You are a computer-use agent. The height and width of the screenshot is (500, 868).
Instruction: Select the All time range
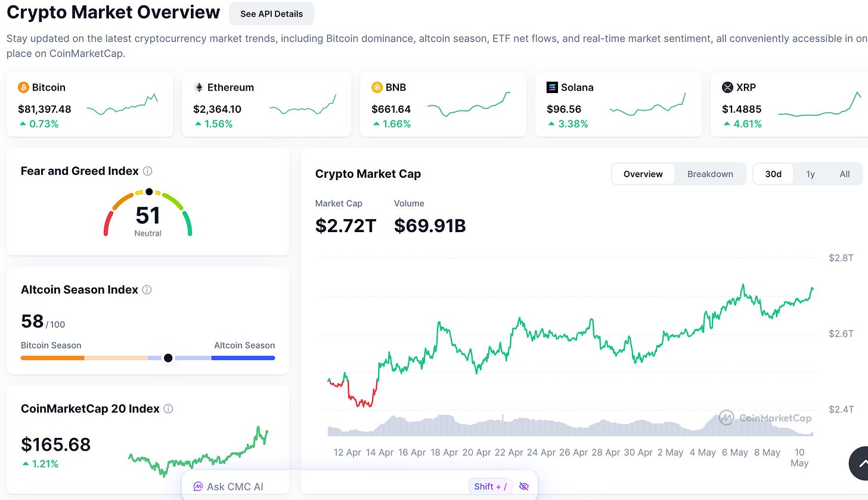(x=845, y=174)
